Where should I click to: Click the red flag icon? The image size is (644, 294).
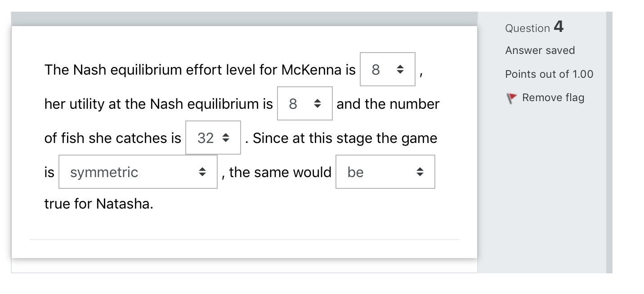[x=511, y=98]
